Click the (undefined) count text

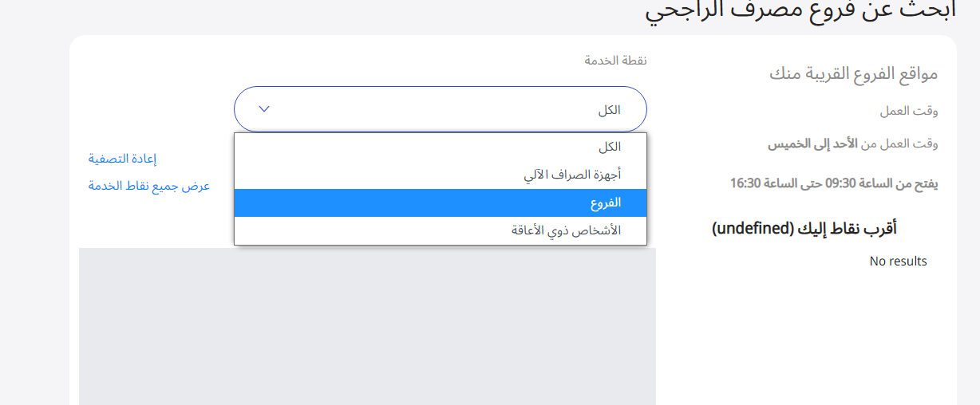(x=751, y=229)
